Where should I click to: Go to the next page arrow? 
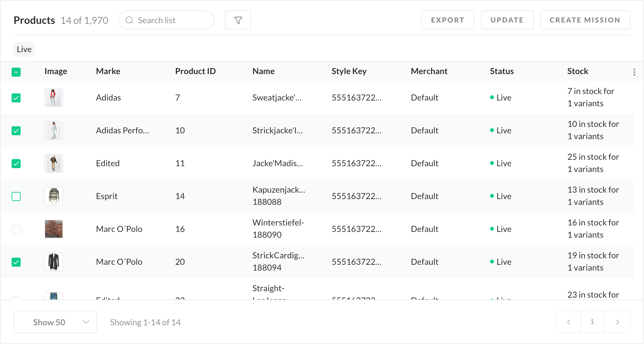pos(617,322)
